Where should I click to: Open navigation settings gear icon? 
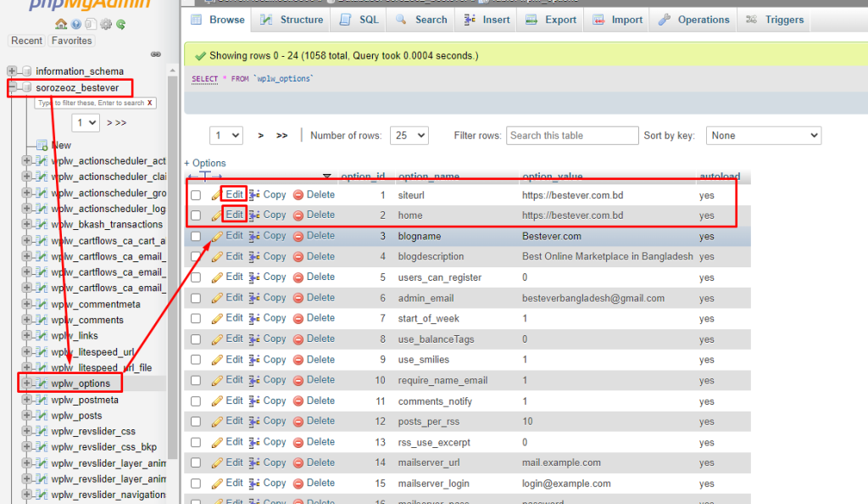106,24
